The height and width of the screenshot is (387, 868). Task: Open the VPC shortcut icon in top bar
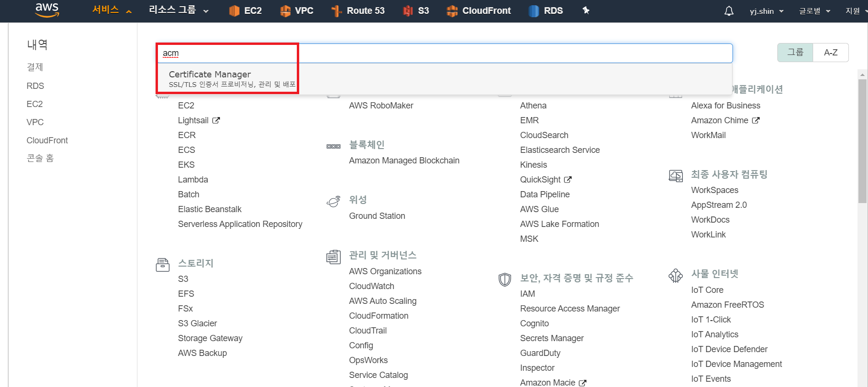pyautogui.click(x=285, y=11)
